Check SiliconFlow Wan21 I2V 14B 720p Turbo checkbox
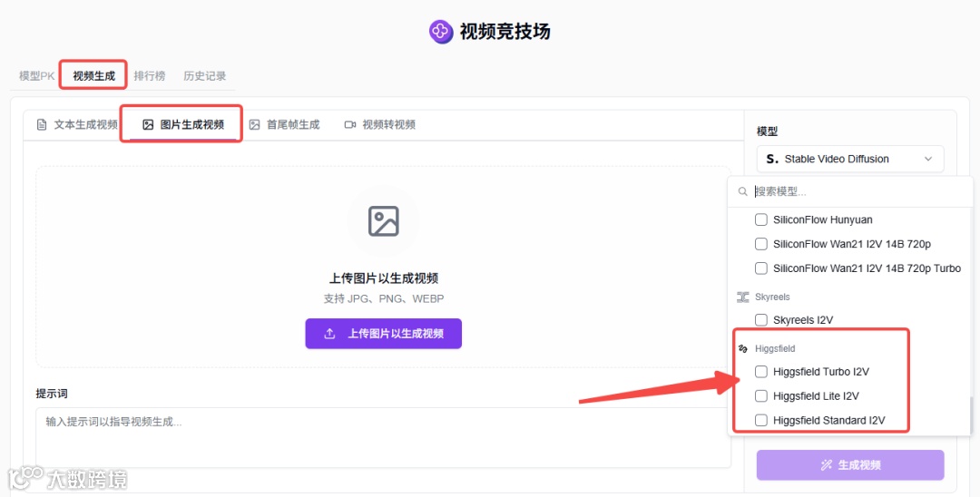The width and height of the screenshot is (980, 497). coord(760,268)
